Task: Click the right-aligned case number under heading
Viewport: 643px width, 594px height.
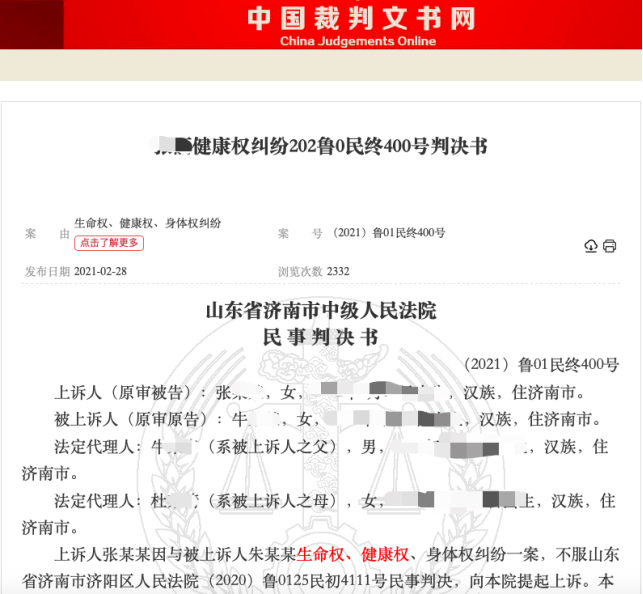Action: click(541, 364)
